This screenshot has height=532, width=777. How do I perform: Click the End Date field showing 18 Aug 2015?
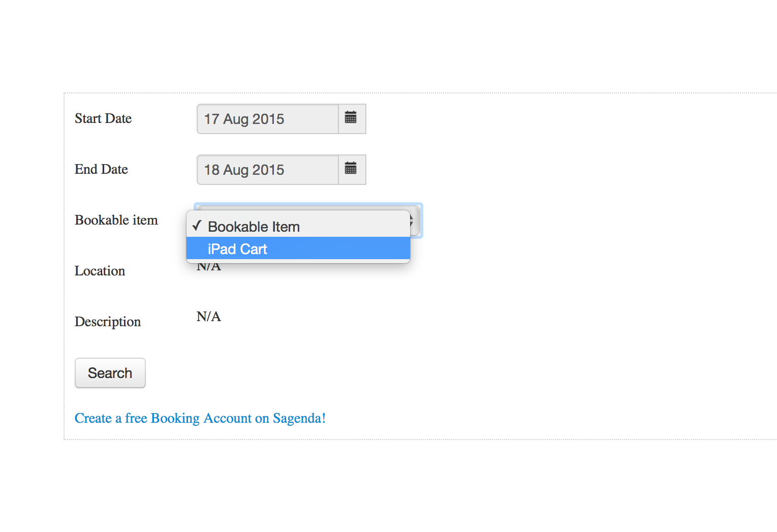point(267,170)
